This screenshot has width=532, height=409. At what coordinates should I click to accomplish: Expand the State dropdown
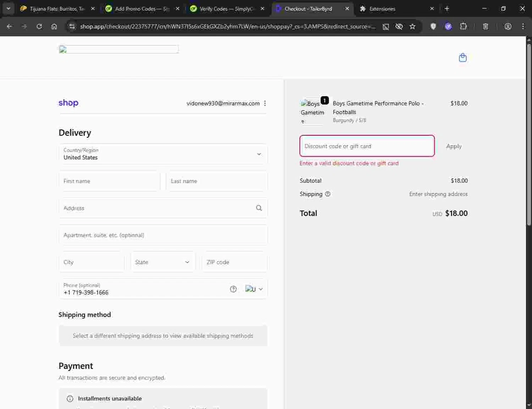click(163, 262)
